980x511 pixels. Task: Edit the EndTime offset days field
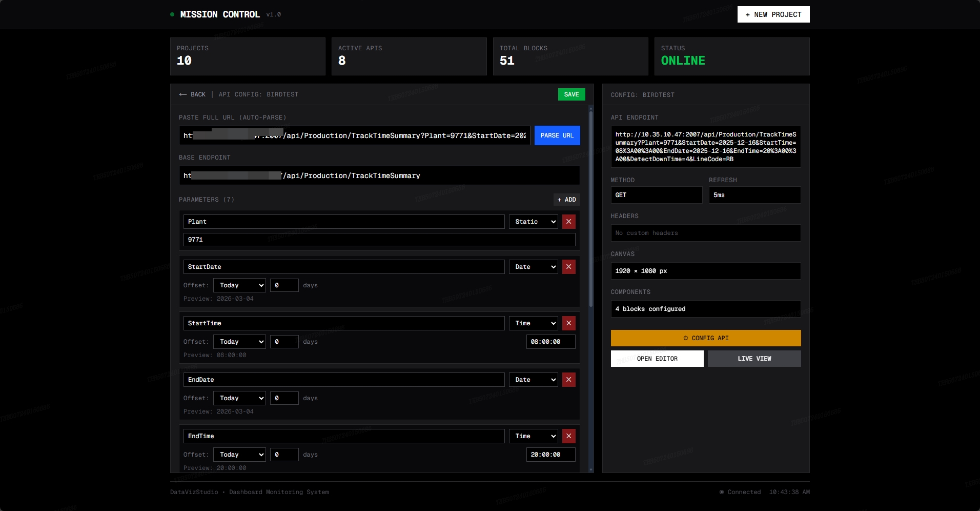[x=284, y=455]
